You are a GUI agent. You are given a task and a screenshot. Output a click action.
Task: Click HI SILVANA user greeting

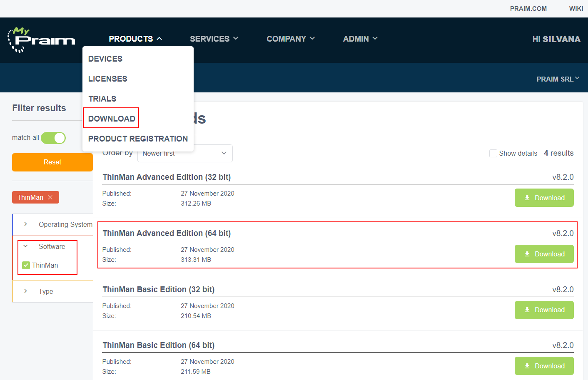[556, 39]
